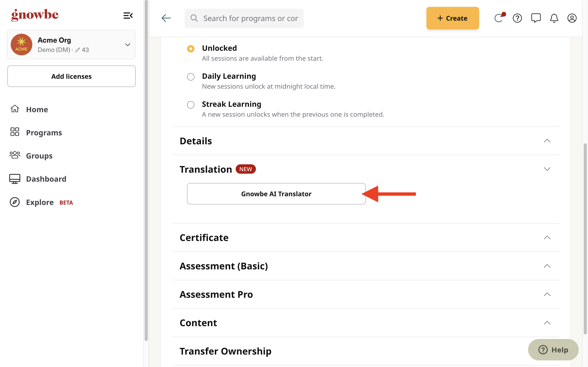Open the chat messages icon

pyautogui.click(x=536, y=18)
